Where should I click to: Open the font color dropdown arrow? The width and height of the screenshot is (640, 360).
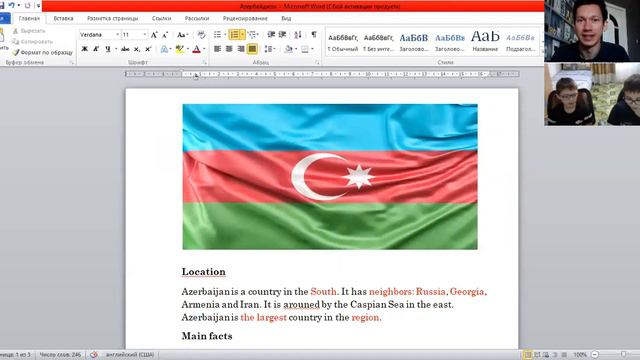tap(204, 49)
